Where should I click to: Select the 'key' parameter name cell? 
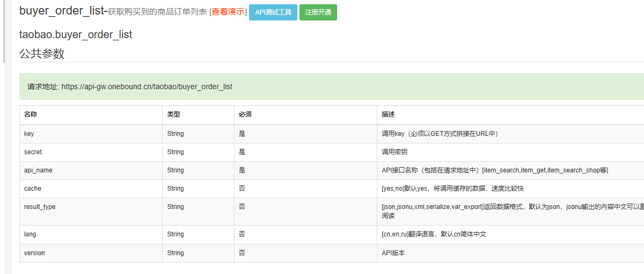click(91, 134)
